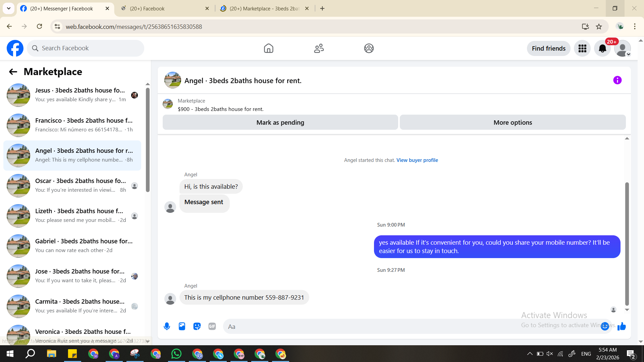
Task: Click Angel's avatar beside phone number message
Action: point(170,298)
